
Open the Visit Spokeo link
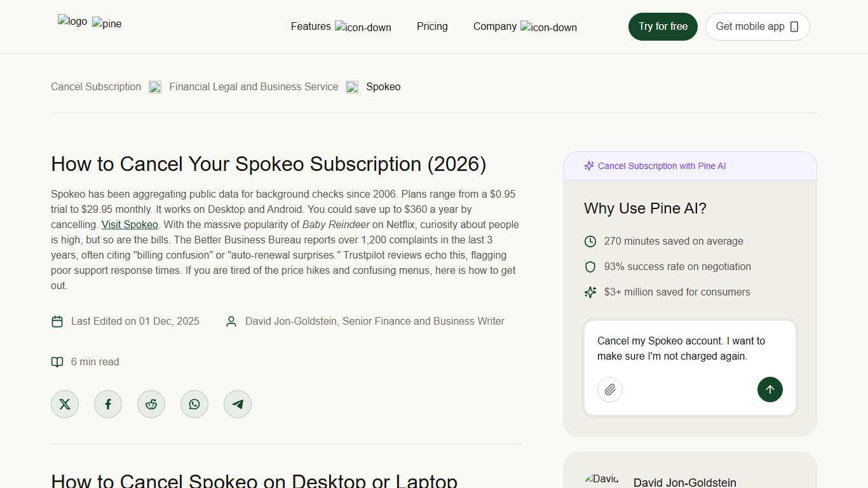pyautogui.click(x=129, y=224)
